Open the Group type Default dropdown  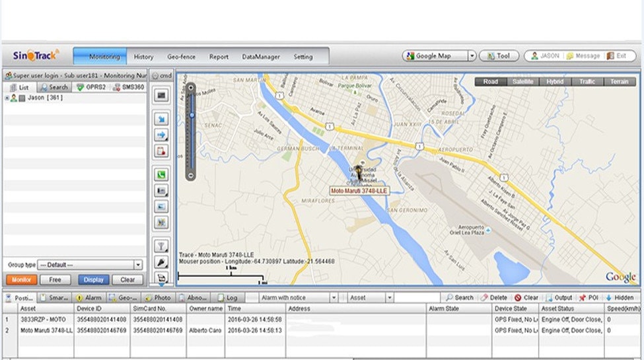point(138,265)
